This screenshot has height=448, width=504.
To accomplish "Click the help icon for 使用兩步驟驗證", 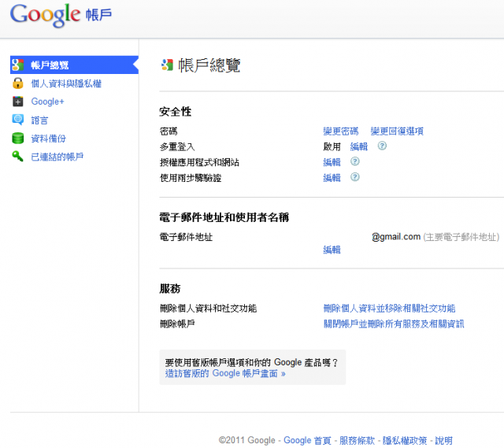I will 355,176.
